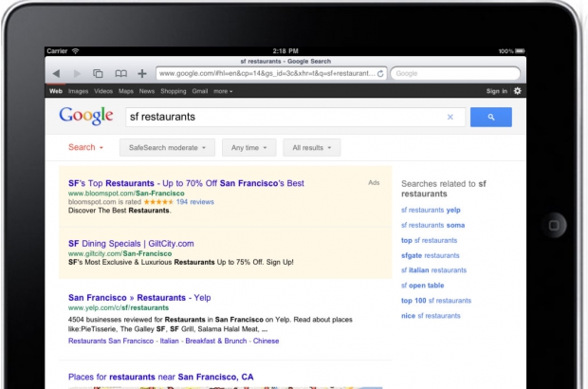The height and width of the screenshot is (389, 588).
Task: Open Gmail from the top bar
Action: click(200, 91)
